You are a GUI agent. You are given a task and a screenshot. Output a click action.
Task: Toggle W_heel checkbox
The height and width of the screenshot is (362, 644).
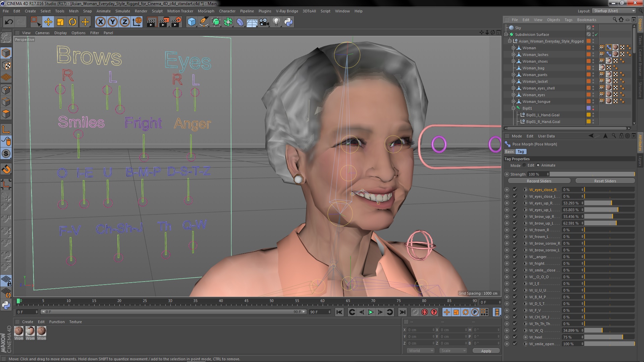(515, 337)
